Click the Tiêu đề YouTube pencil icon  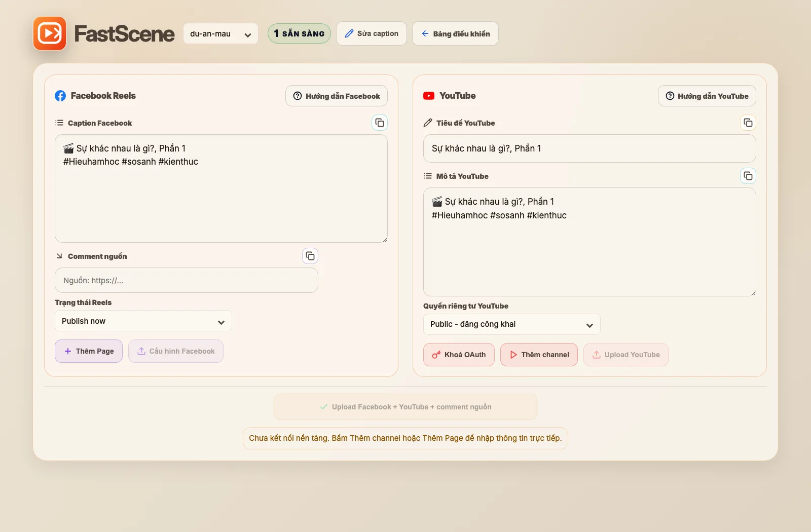(428, 123)
